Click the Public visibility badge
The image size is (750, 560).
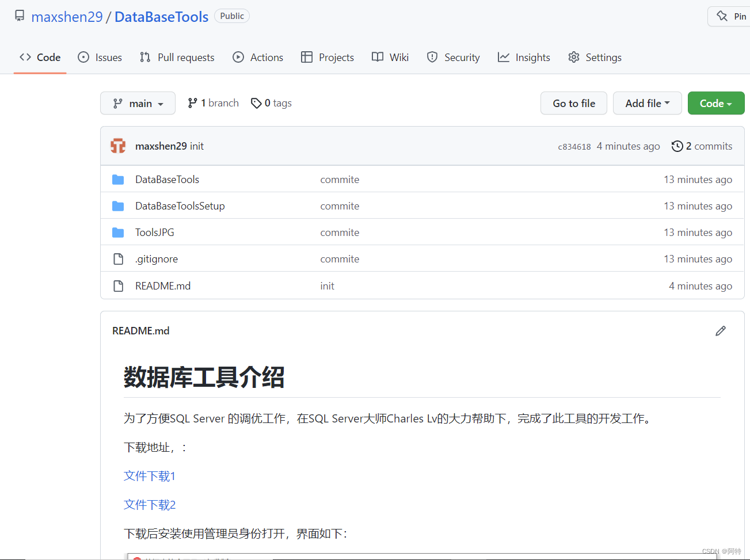232,16
